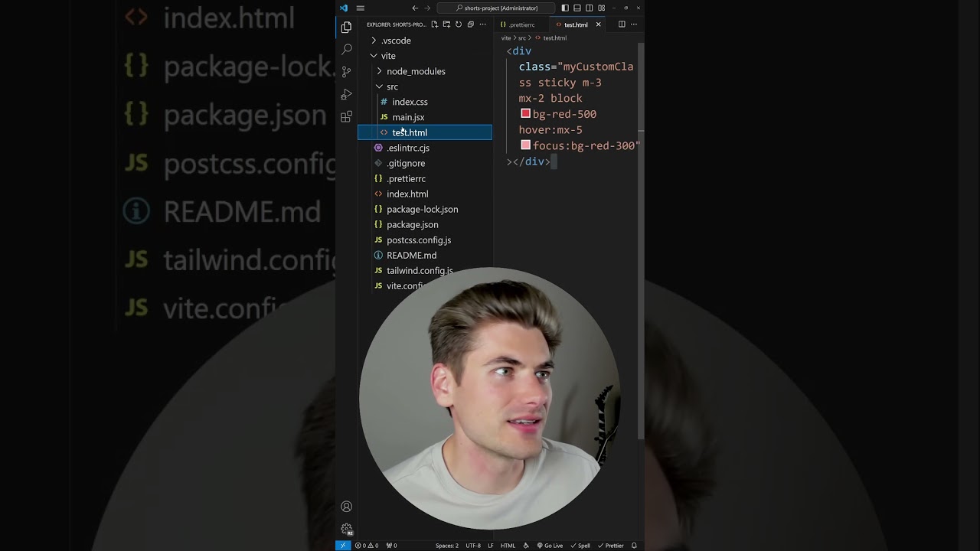Click the editor vertical scrollbar
Screen dimensions: 980x551
click(x=642, y=241)
